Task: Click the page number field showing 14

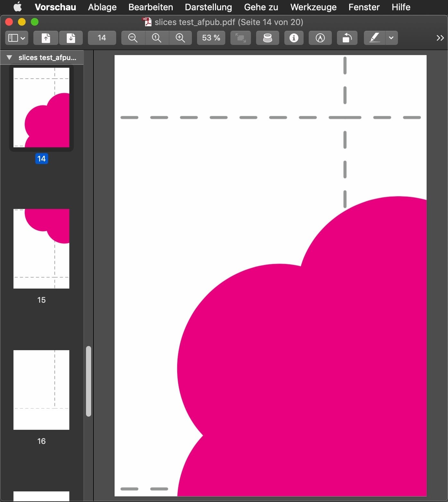Action: coord(102,38)
